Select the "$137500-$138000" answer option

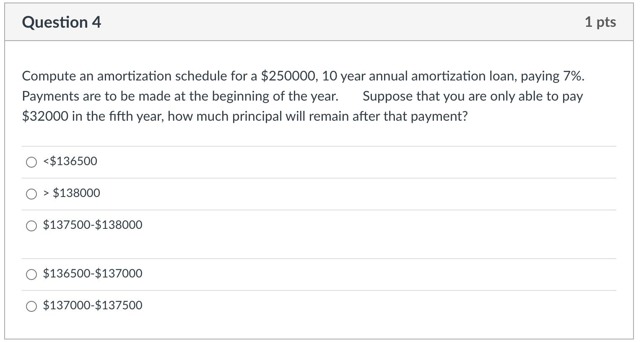(x=31, y=226)
